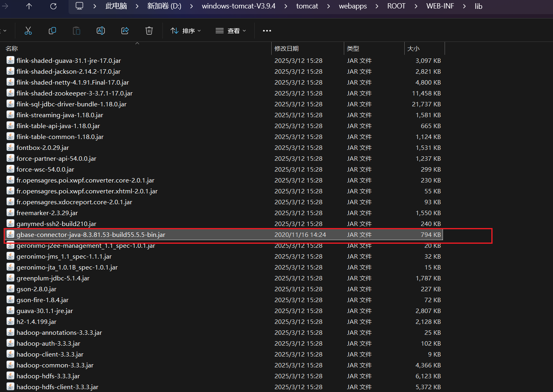Click the jar icon of hadoop-client-3.3.3.jar
The image size is (553, 392).
point(10,354)
